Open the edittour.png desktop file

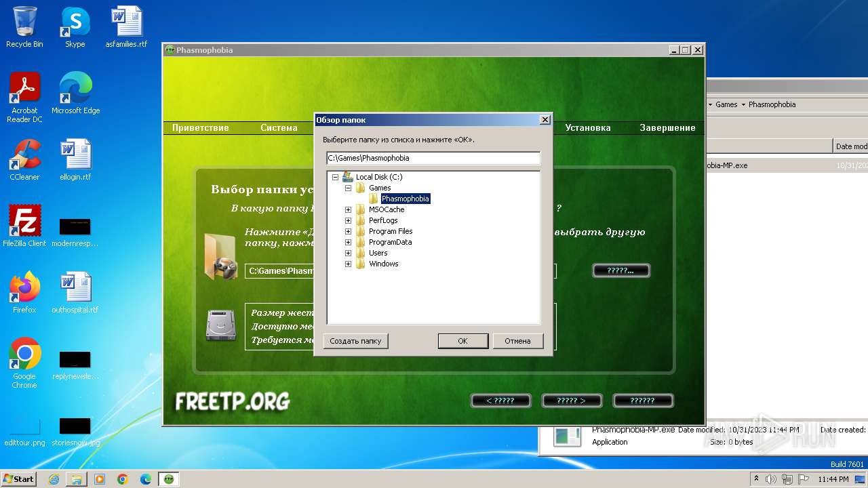point(24,431)
